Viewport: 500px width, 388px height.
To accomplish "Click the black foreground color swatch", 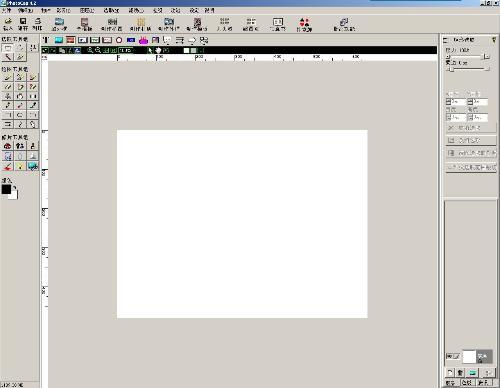I will point(6,189).
